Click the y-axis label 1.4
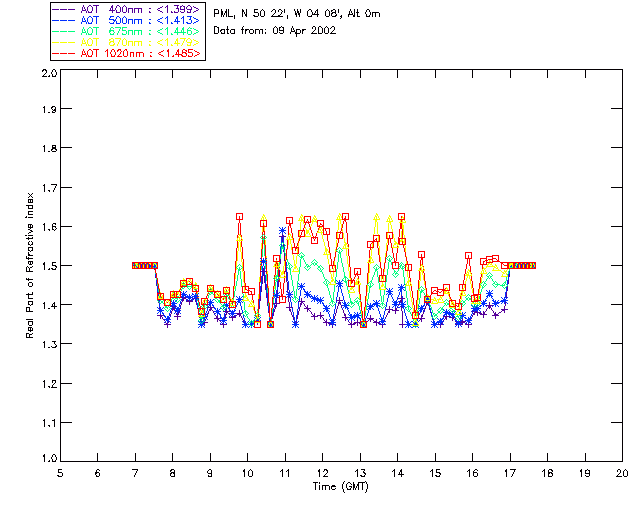640x512 pixels. tap(49, 305)
